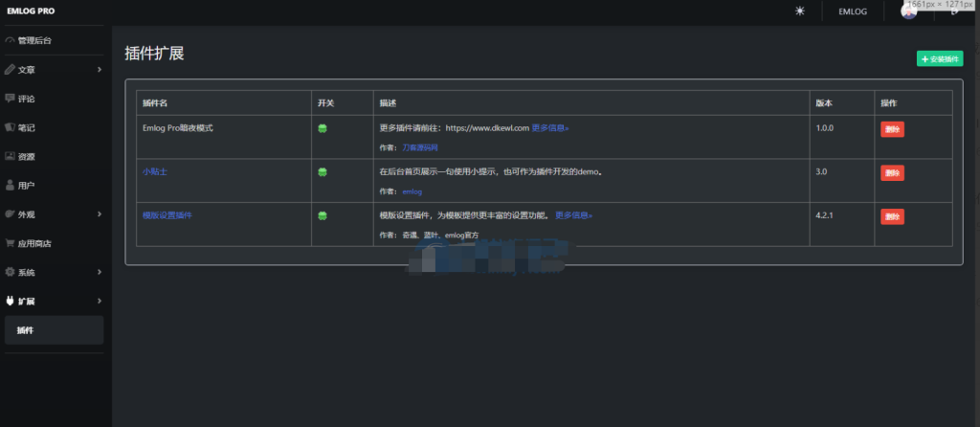Click the green 安装插件 button
Screen dimensions: 980x427
coord(939,59)
